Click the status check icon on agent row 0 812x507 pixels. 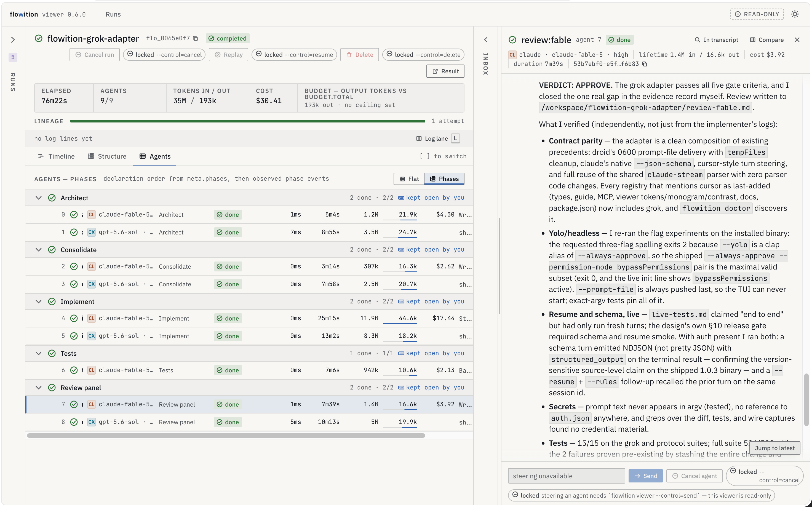(x=74, y=215)
